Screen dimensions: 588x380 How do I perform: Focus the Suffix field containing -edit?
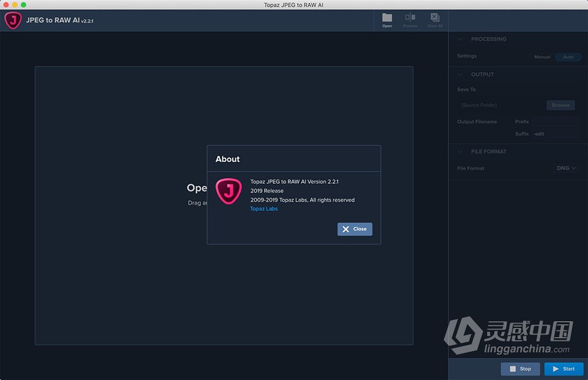click(x=555, y=134)
